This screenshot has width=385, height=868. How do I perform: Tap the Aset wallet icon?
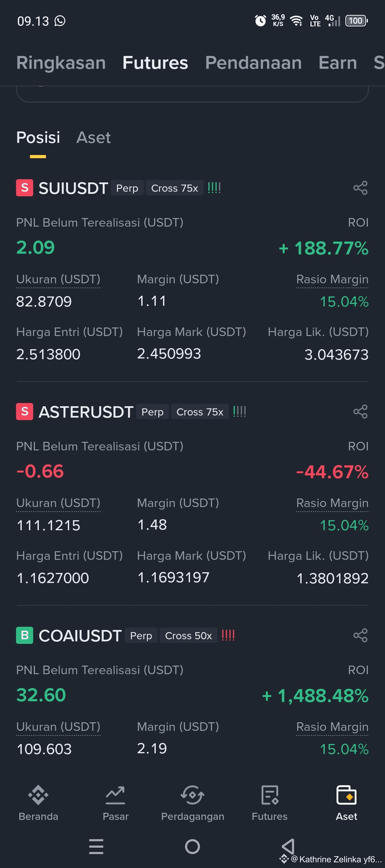pyautogui.click(x=346, y=795)
